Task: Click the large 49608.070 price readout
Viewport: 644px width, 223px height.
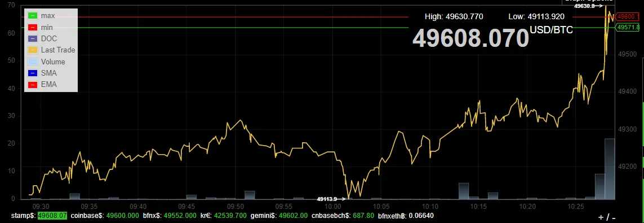Action: [470, 38]
